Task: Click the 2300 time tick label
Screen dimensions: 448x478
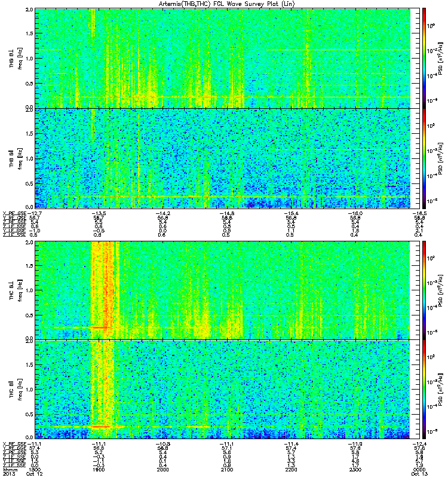Action: pos(355,470)
